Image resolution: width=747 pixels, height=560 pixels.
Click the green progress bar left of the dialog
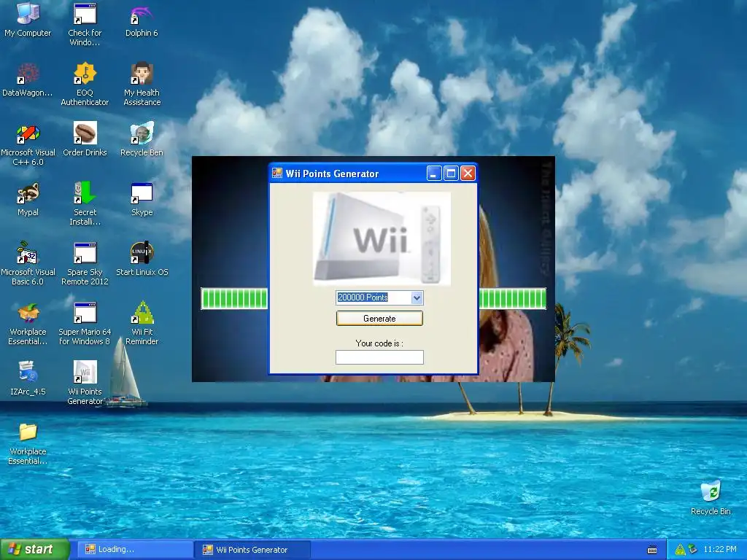tap(234, 298)
